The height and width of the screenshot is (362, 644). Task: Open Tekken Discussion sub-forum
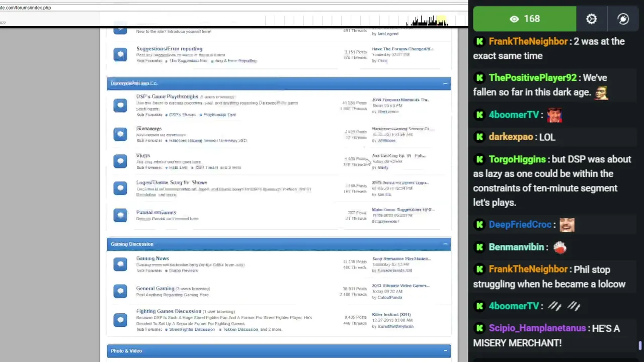click(240, 329)
